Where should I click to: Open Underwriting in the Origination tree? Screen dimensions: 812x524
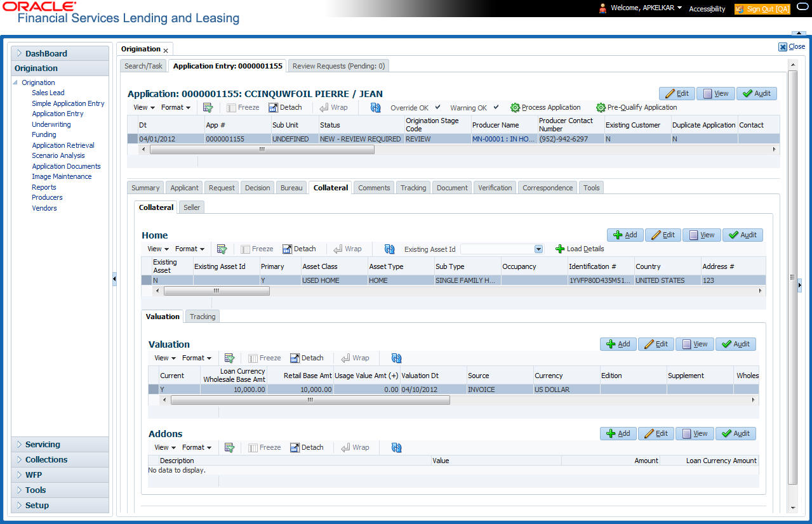(x=51, y=124)
